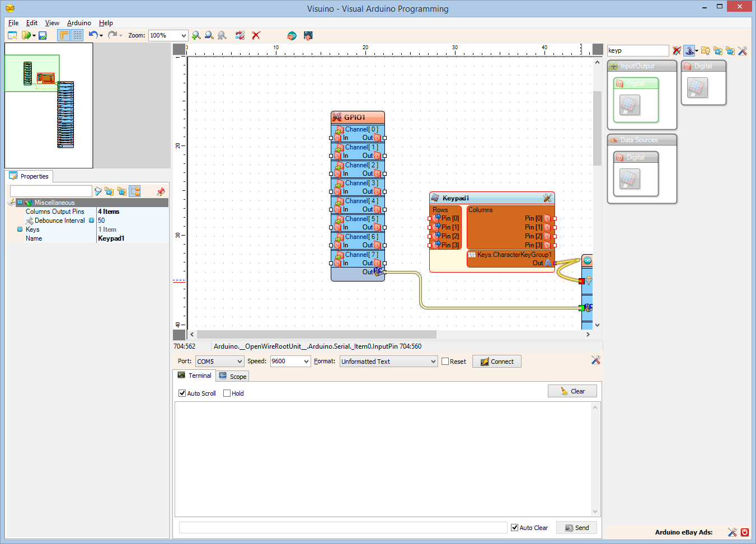Select the Zoom In magnifier tool
Screen dimensions: 756x544
(x=196, y=35)
